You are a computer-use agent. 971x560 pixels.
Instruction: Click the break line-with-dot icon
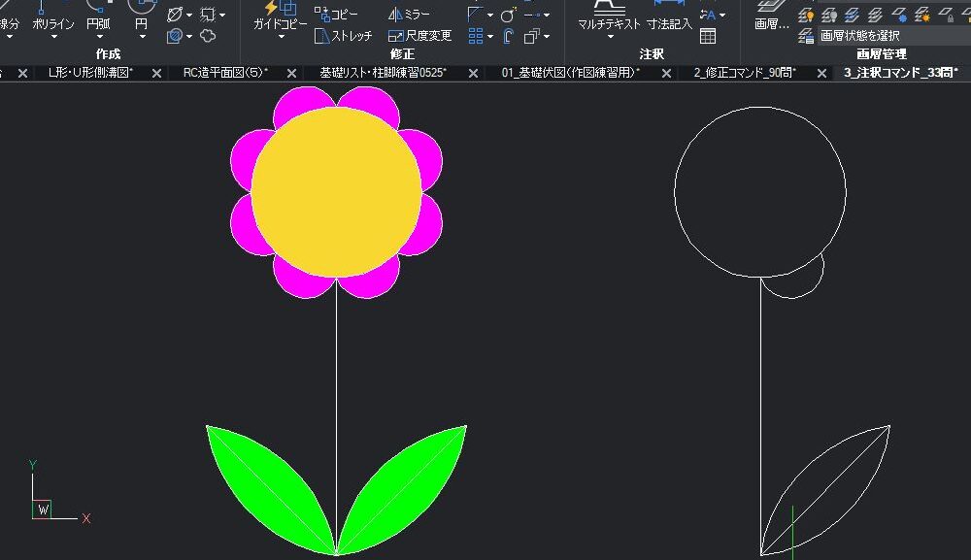tap(532, 15)
